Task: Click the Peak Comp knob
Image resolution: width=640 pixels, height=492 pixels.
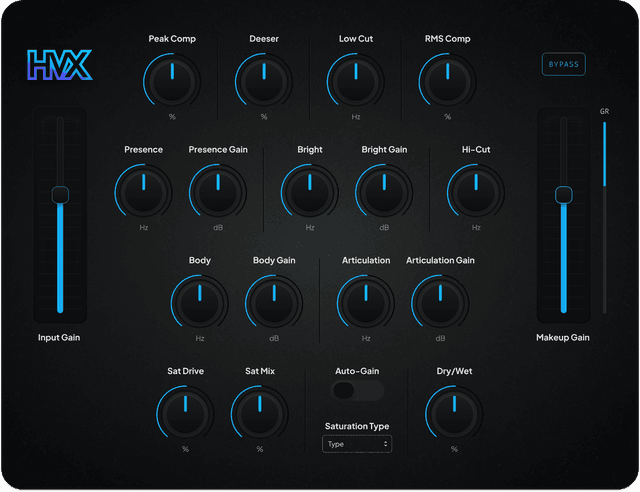Action: point(172,81)
